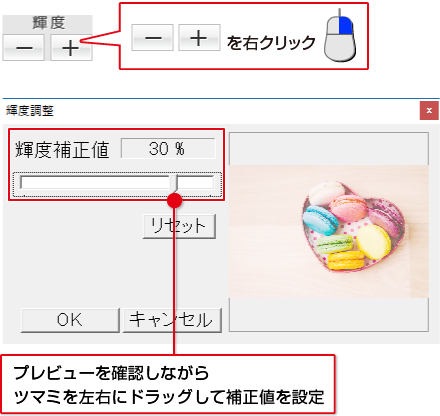The height and width of the screenshot is (416, 440).
Task: Click the 30 % brightness value field
Action: pyautogui.click(x=168, y=148)
